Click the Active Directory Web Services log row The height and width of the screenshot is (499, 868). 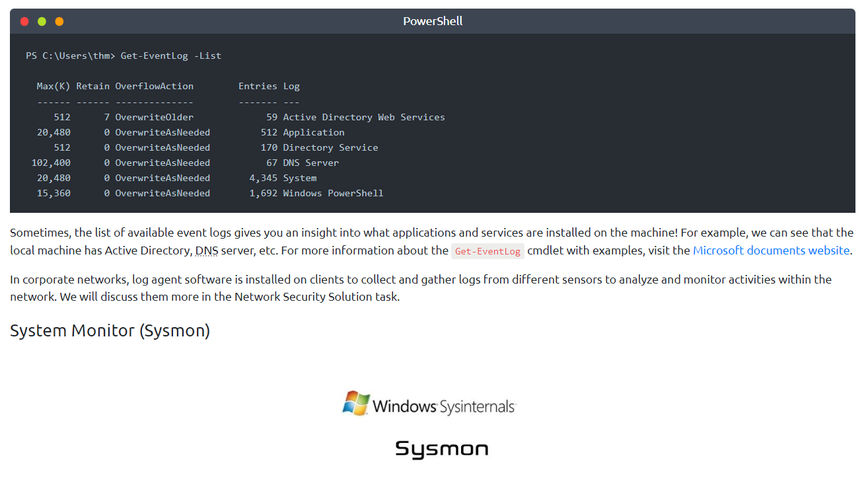pos(363,117)
